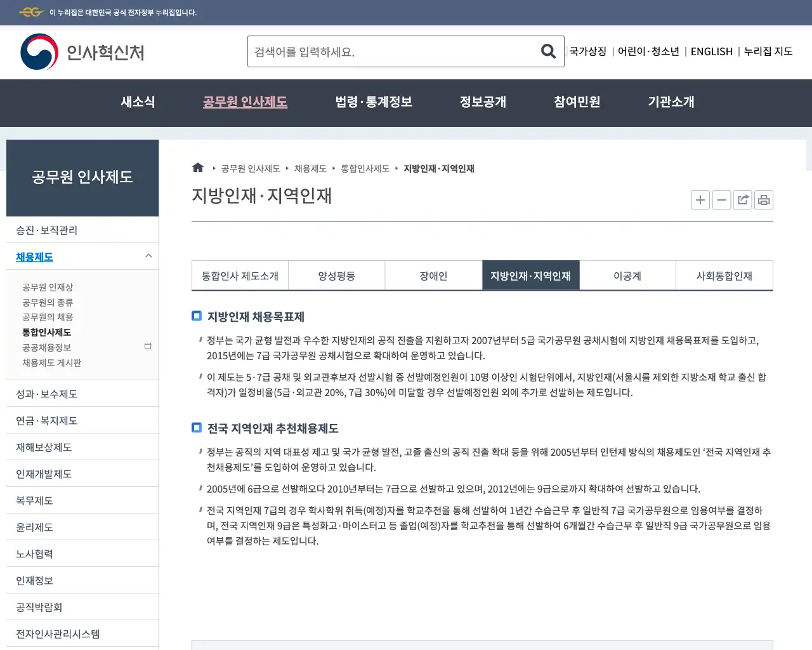Open 재해보상제도 in sidebar
Image resolution: width=812 pixels, height=650 pixels.
tap(82, 447)
